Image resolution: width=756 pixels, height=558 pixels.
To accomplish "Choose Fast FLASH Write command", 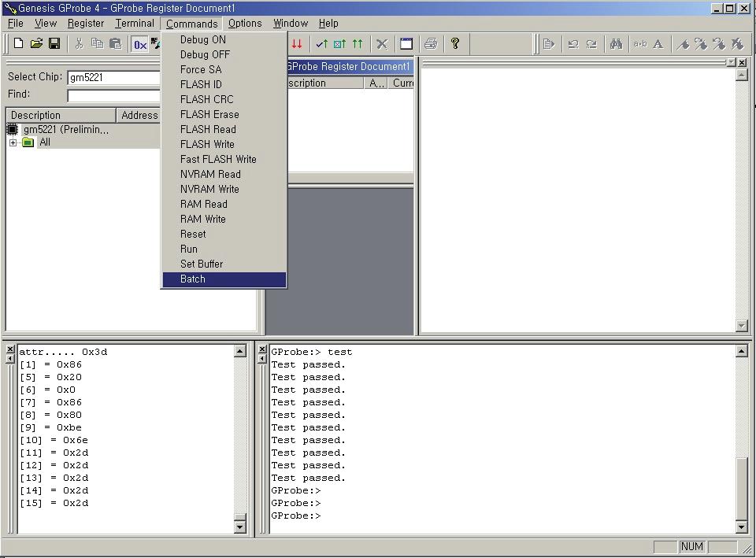I will 224,159.
